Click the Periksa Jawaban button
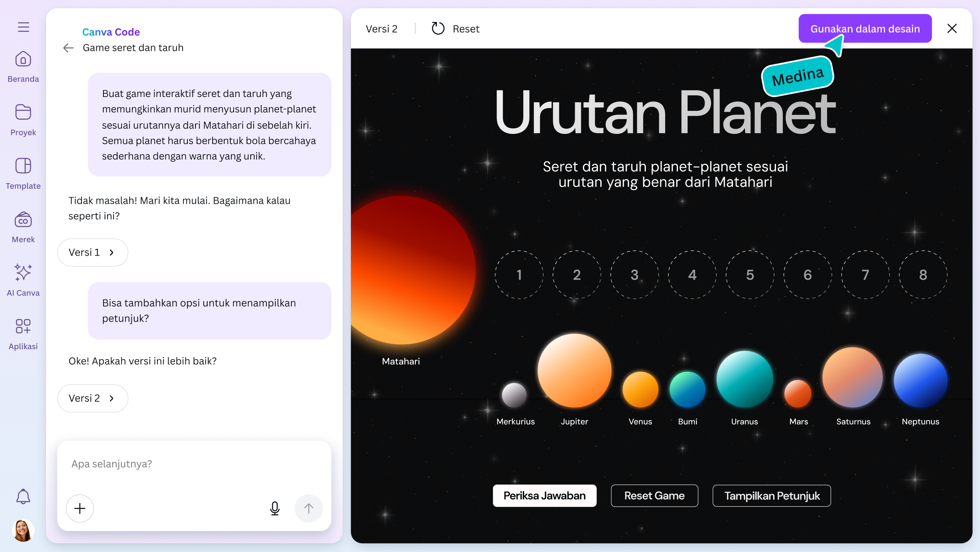980x552 pixels. coord(544,496)
